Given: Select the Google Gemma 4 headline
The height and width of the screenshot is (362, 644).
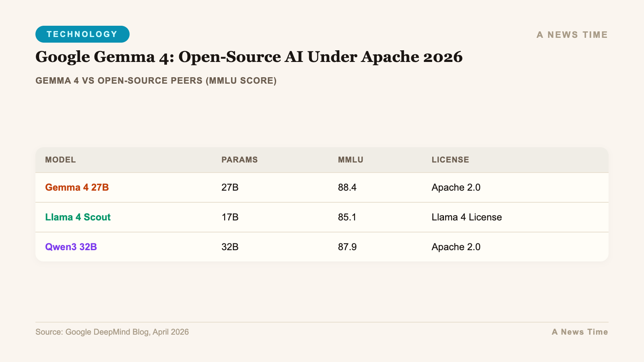Looking at the screenshot, I should point(249,57).
